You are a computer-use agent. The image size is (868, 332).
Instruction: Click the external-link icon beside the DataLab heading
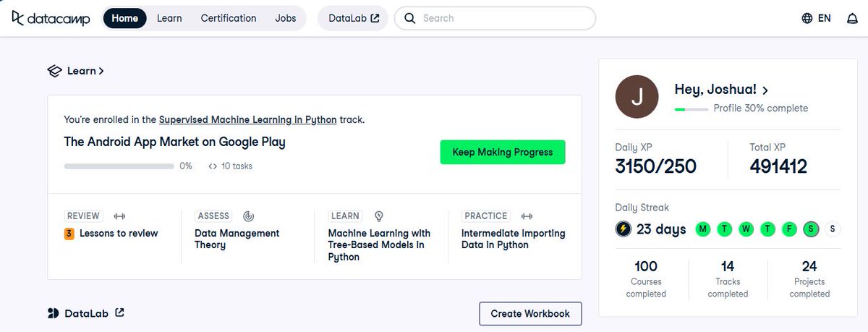pyautogui.click(x=120, y=312)
